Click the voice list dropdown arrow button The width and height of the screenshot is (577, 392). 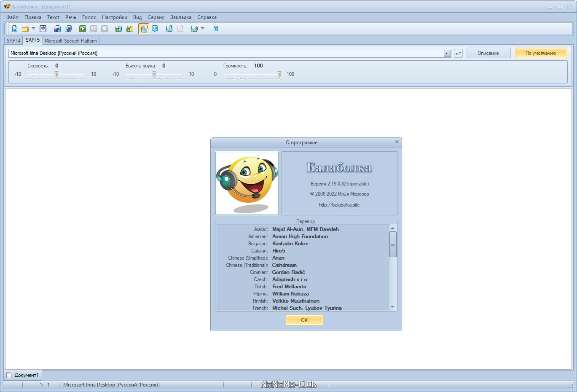[x=447, y=53]
